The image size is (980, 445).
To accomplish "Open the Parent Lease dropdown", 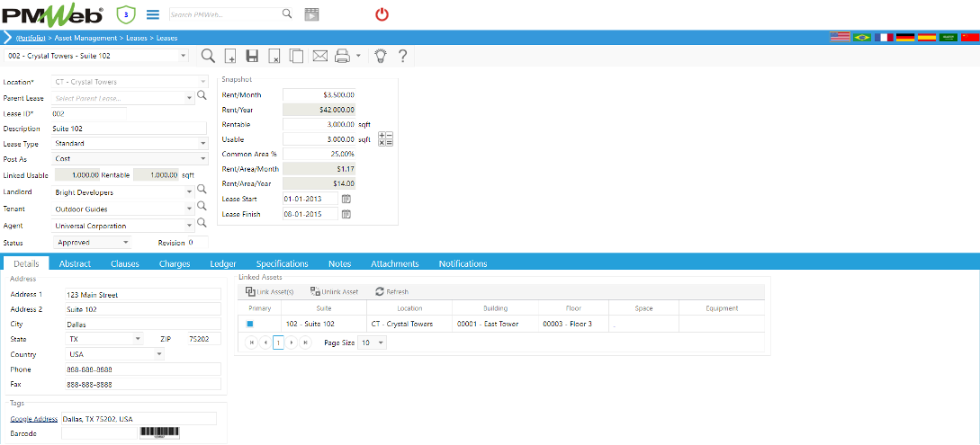I will point(189,98).
